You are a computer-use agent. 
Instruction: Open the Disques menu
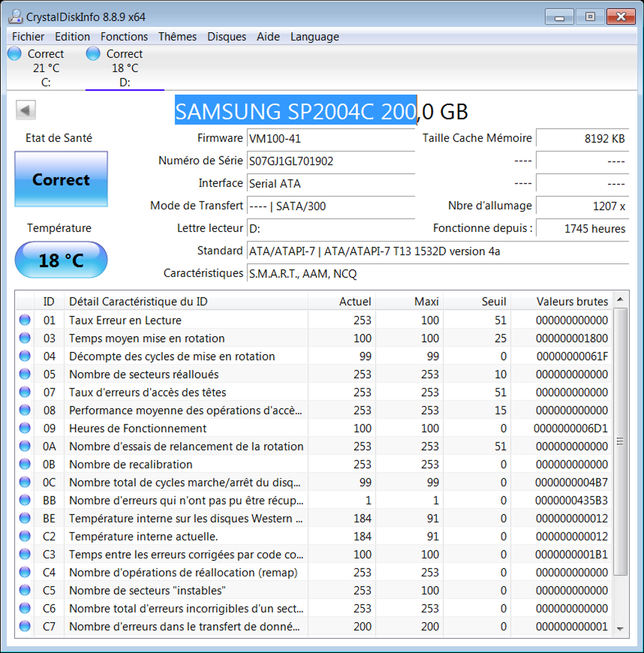point(227,37)
